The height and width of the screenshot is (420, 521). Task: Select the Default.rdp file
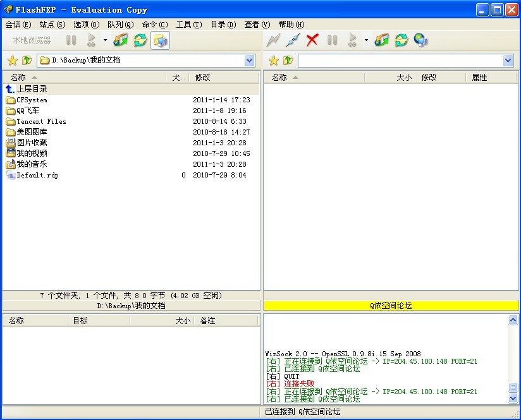(x=132, y=175)
